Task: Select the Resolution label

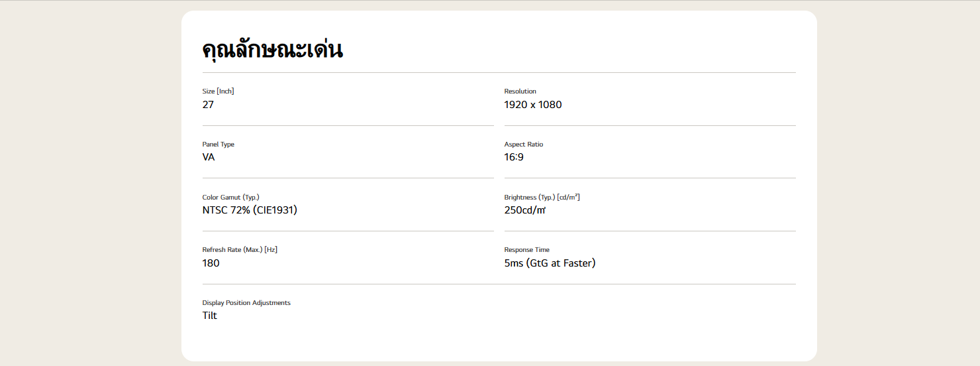Action: click(520, 91)
